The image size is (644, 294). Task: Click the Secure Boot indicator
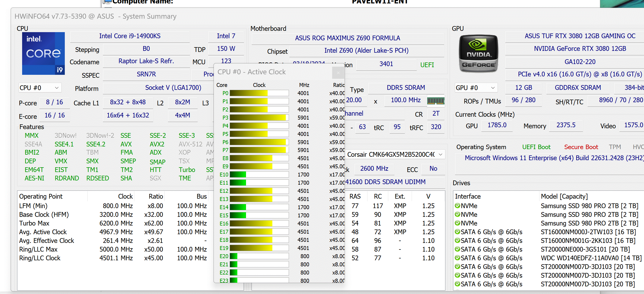tap(581, 147)
